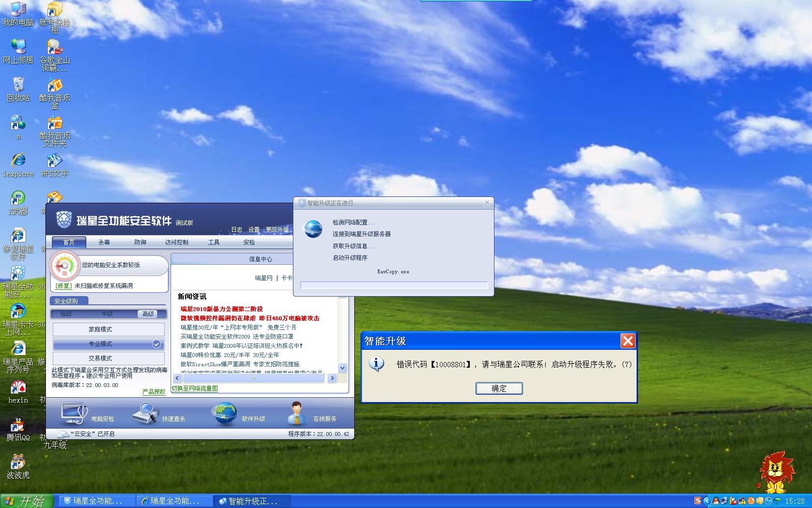Switch to 杀毒 antivirus tab

(104, 242)
